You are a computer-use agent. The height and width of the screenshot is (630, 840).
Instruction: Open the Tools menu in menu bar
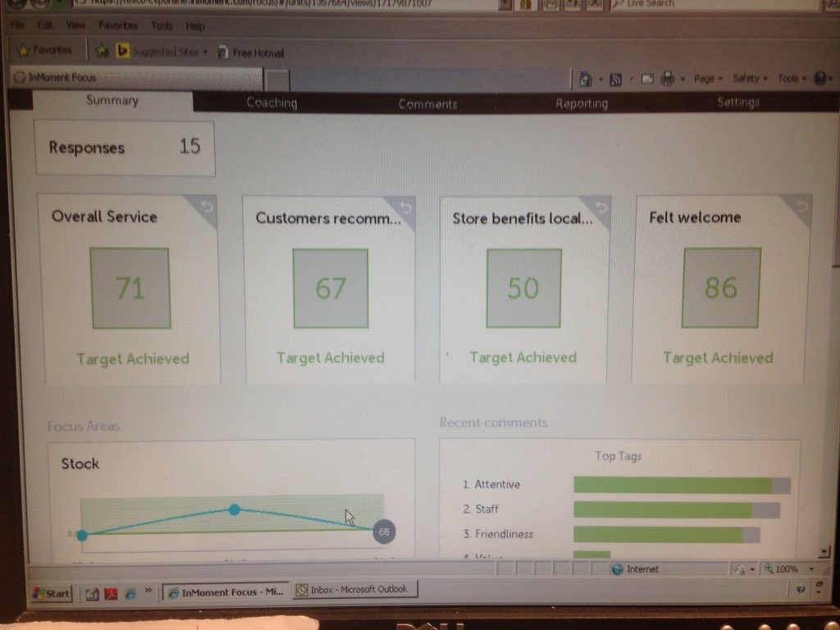point(162,25)
